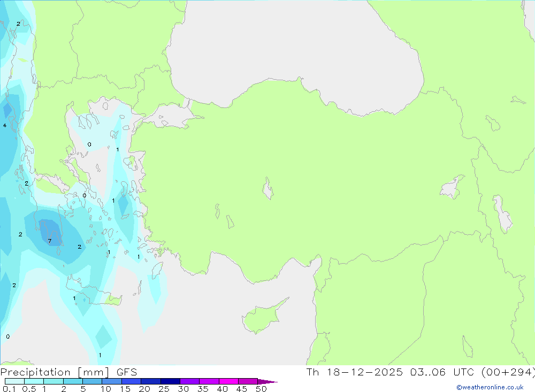The image size is (535, 392).
Task: Click the "Th 18-12-2025" date text
Action: tap(355, 372)
